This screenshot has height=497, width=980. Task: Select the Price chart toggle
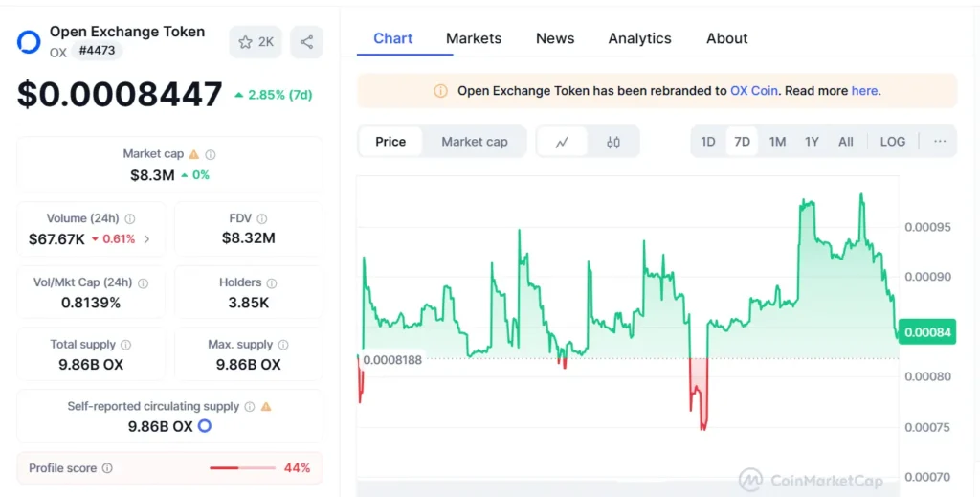(390, 142)
